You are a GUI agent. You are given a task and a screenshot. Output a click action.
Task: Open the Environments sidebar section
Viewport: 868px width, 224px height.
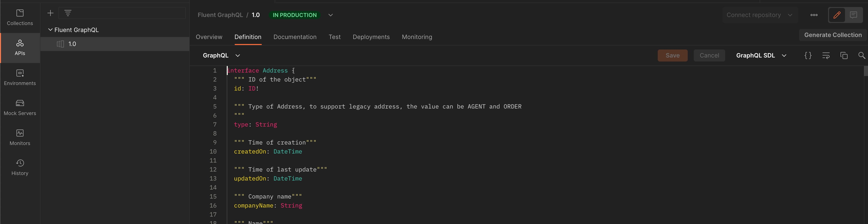coord(20,77)
